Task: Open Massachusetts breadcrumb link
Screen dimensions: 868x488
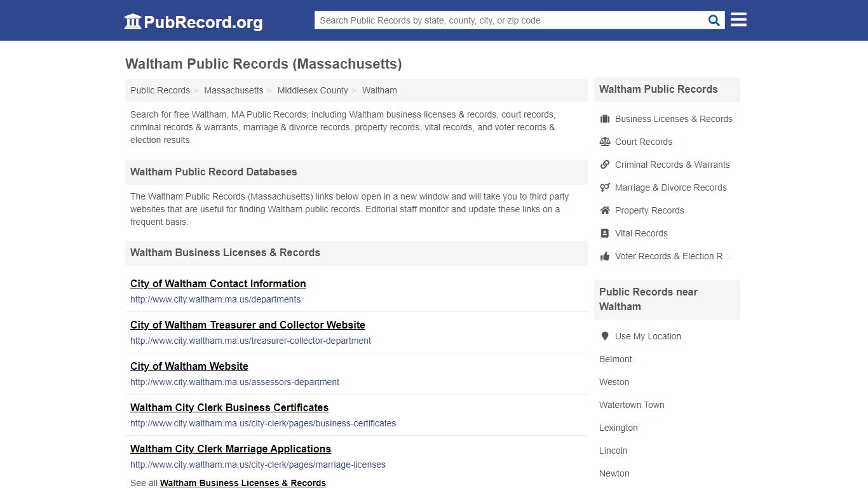Action: pyautogui.click(x=233, y=90)
